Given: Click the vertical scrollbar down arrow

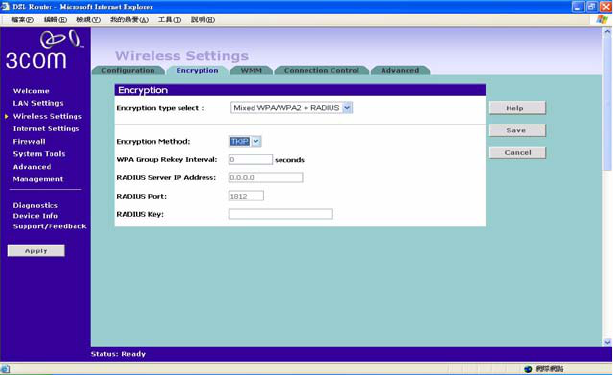Looking at the screenshot, I should point(607,342).
